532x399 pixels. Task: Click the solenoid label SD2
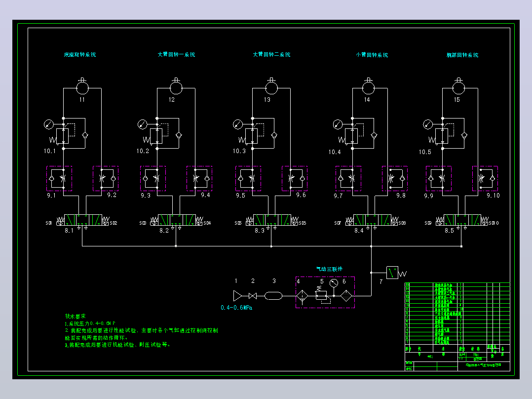114,223
